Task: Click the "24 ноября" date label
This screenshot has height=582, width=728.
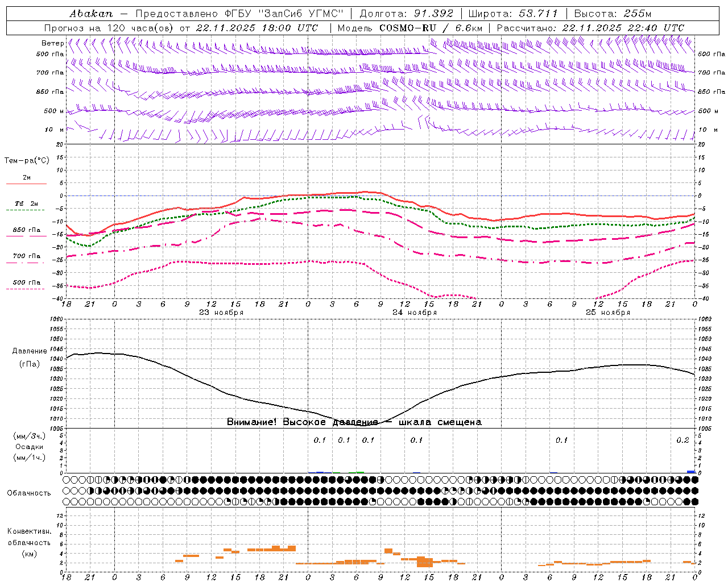Action: coord(415,313)
